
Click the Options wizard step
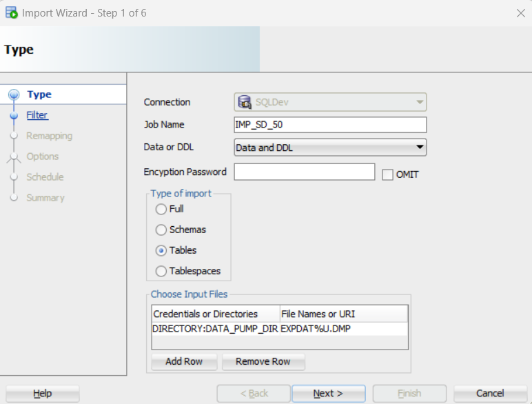(43, 156)
